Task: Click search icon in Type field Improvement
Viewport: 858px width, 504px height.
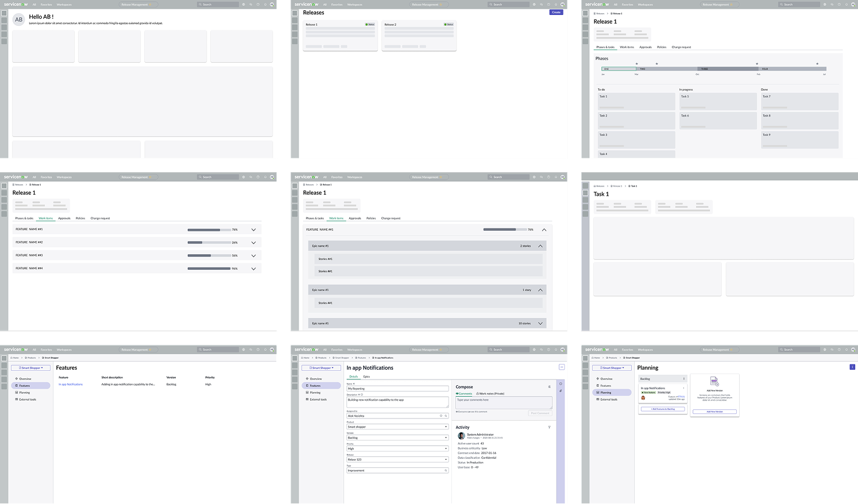Action: pyautogui.click(x=446, y=471)
